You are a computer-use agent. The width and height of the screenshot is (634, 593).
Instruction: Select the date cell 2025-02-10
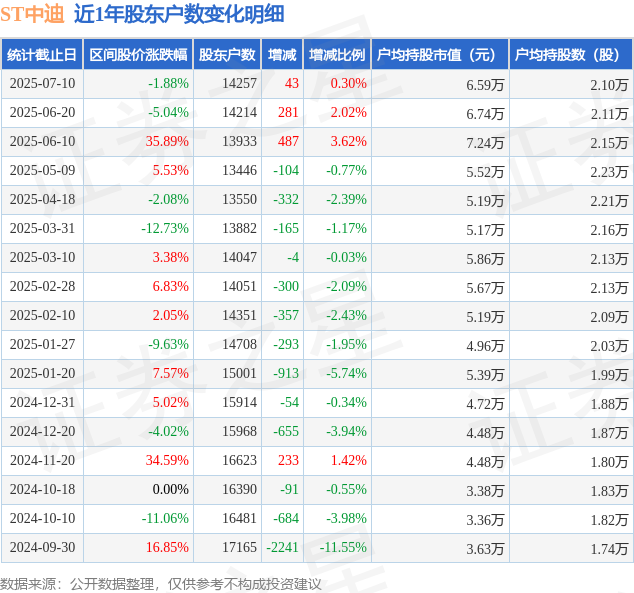42,315
